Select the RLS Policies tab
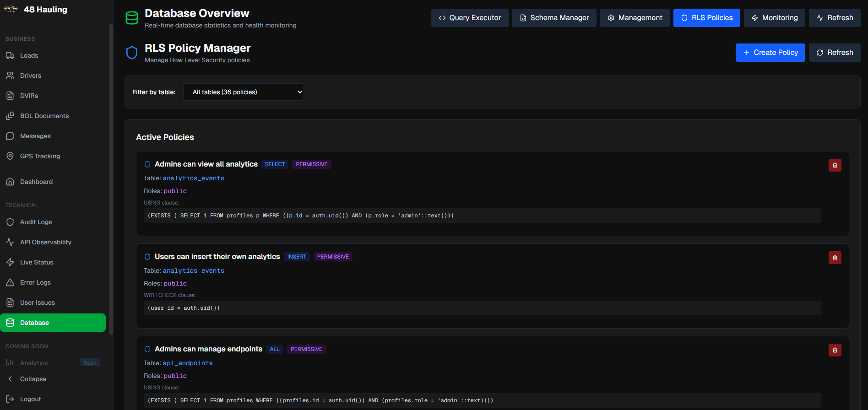868x410 pixels. [707, 18]
